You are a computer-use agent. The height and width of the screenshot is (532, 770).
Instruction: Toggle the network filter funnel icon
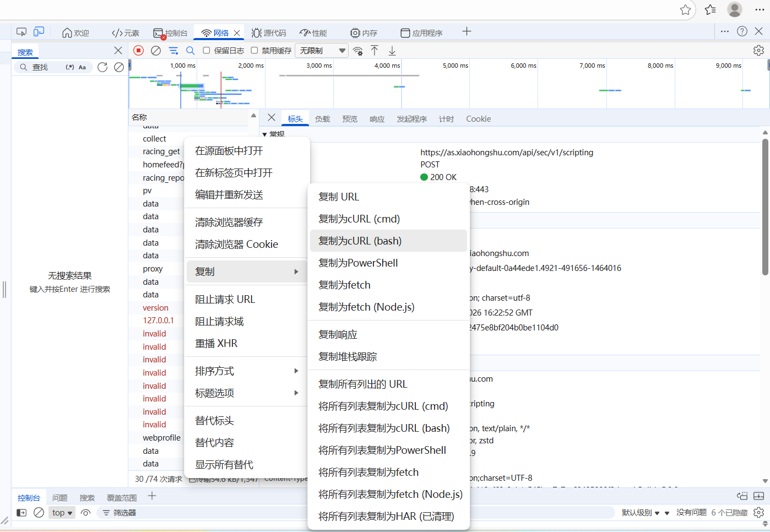click(173, 51)
